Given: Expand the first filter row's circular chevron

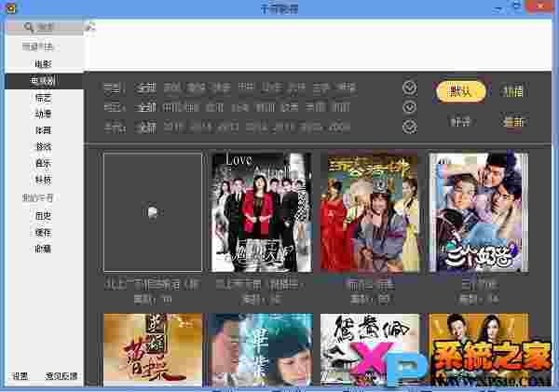Looking at the screenshot, I should 410,88.
